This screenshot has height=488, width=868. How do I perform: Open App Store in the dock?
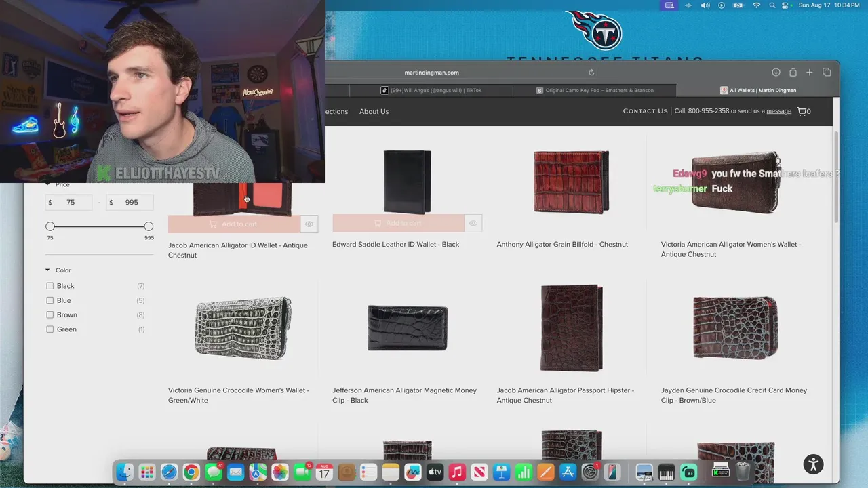click(x=568, y=472)
